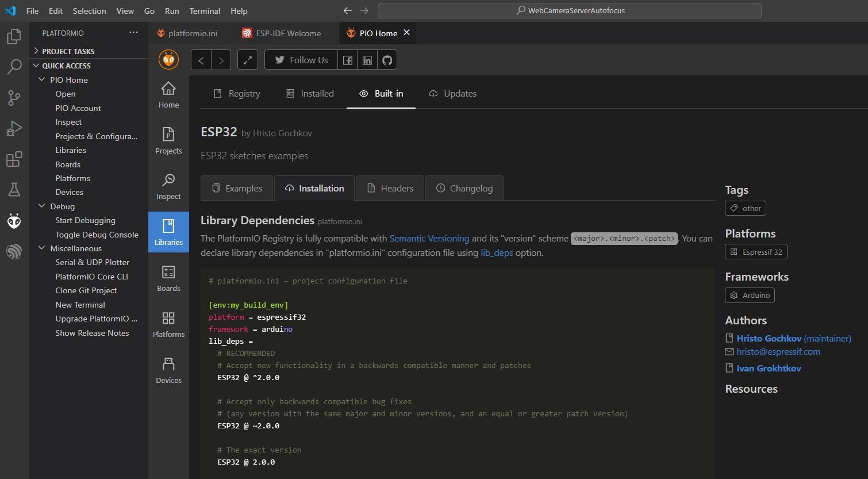Open the Testing flask icon
Image resolution: width=868 pixels, height=479 pixels.
click(14, 189)
